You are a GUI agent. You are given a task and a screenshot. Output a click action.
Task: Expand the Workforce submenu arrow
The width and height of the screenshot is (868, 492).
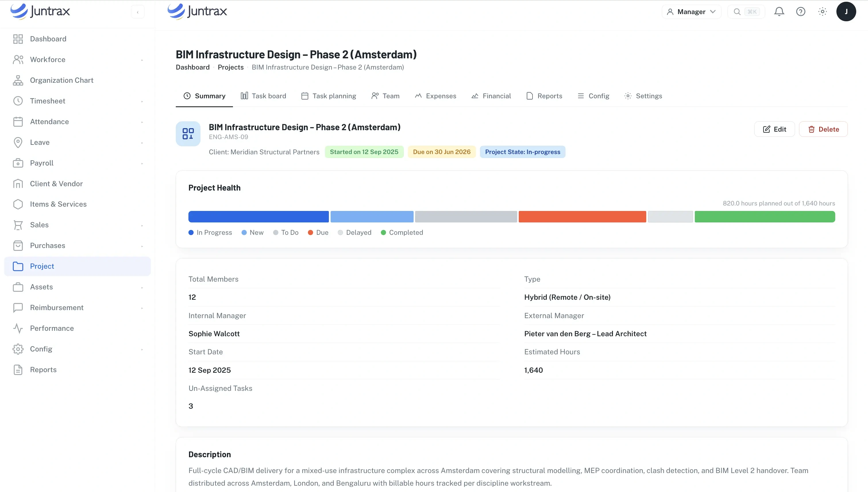[x=142, y=60]
